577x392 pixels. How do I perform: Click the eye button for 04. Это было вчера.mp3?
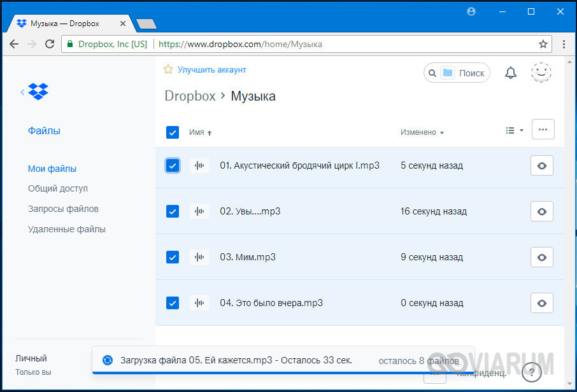[541, 303]
